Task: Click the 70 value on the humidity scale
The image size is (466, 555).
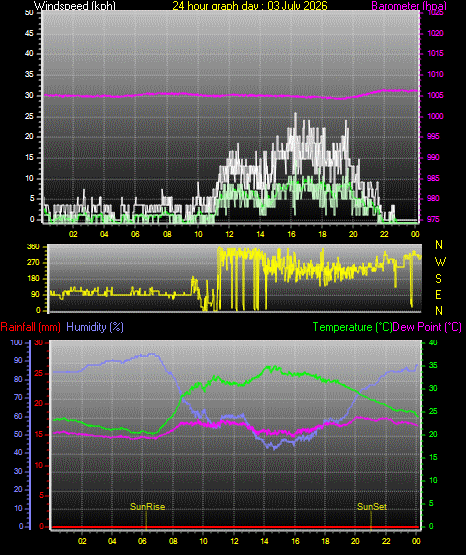Action: point(18,397)
